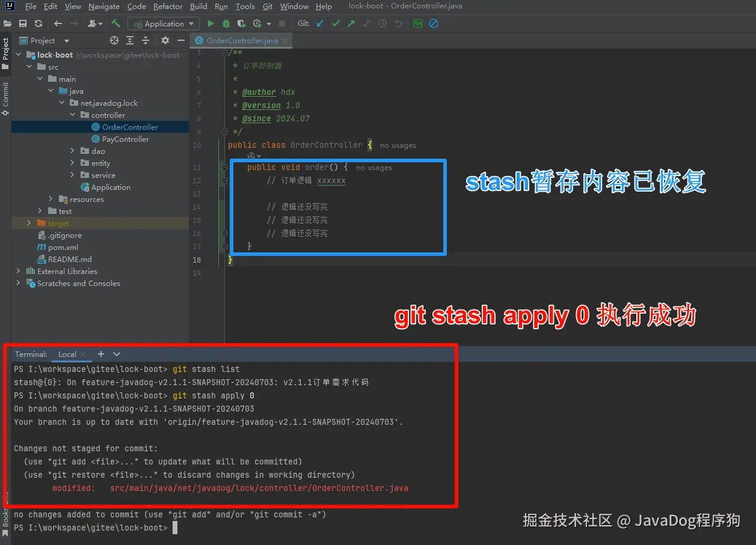Start debugging with the bug icon
The width and height of the screenshot is (756, 545).
[226, 23]
